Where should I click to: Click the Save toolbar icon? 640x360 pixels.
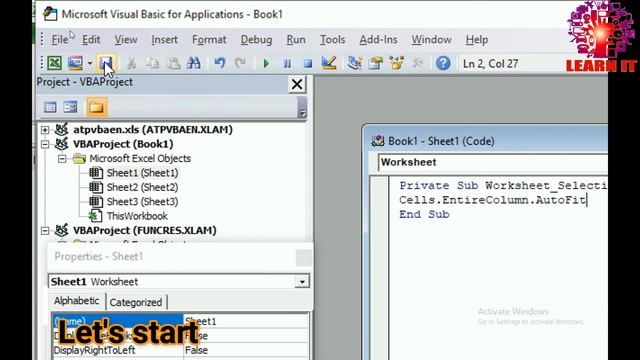pos(106,63)
